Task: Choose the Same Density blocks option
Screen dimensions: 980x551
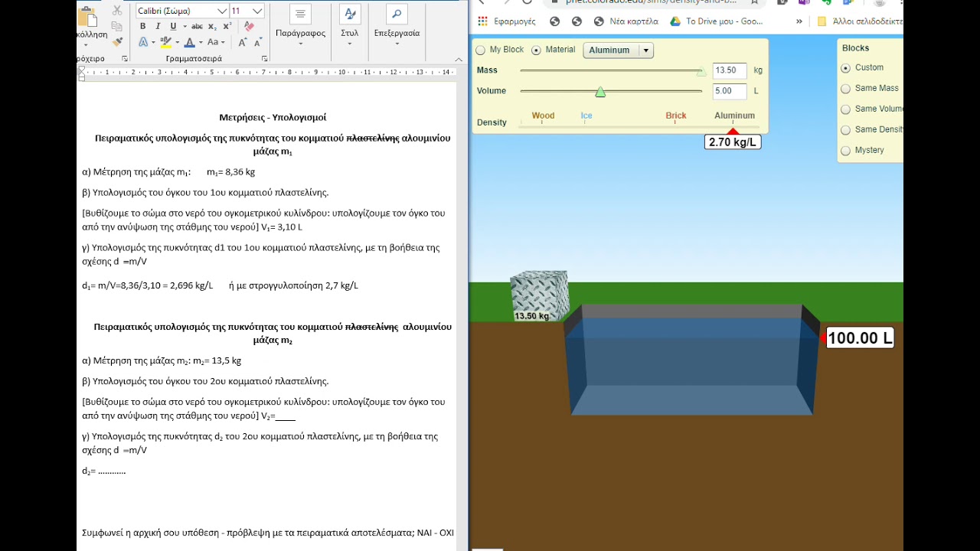Action: pos(846,130)
